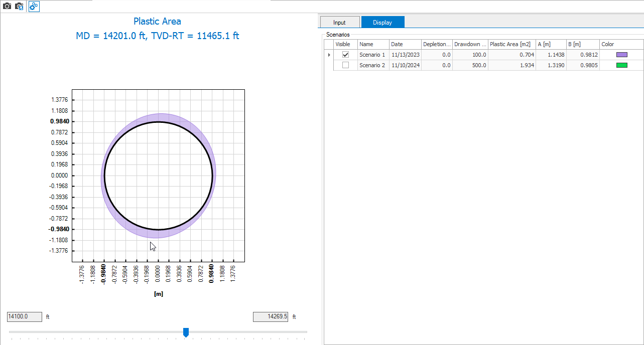The image size is (644, 345).
Task: Click the camera save-snapshot icon
Action: (20, 7)
